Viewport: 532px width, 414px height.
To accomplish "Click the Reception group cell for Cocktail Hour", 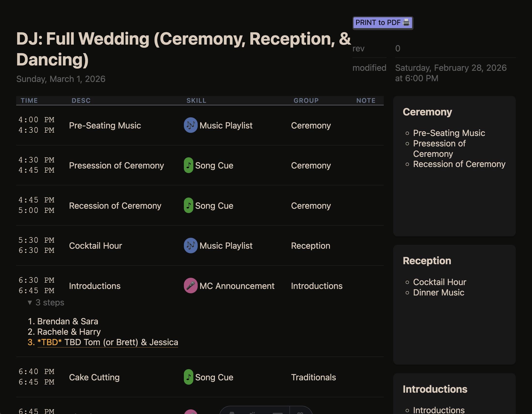I will pyautogui.click(x=311, y=246).
